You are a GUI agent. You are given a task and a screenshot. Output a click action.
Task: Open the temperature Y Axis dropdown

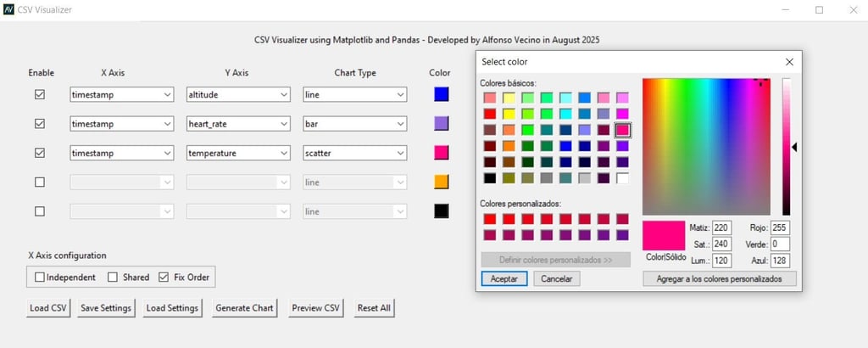point(238,153)
